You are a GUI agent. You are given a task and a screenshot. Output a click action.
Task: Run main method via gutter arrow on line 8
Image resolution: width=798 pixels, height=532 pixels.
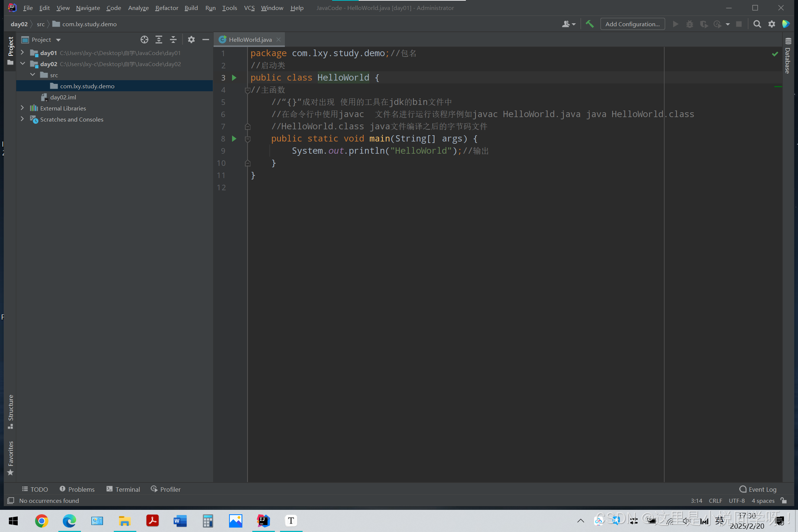(x=234, y=139)
